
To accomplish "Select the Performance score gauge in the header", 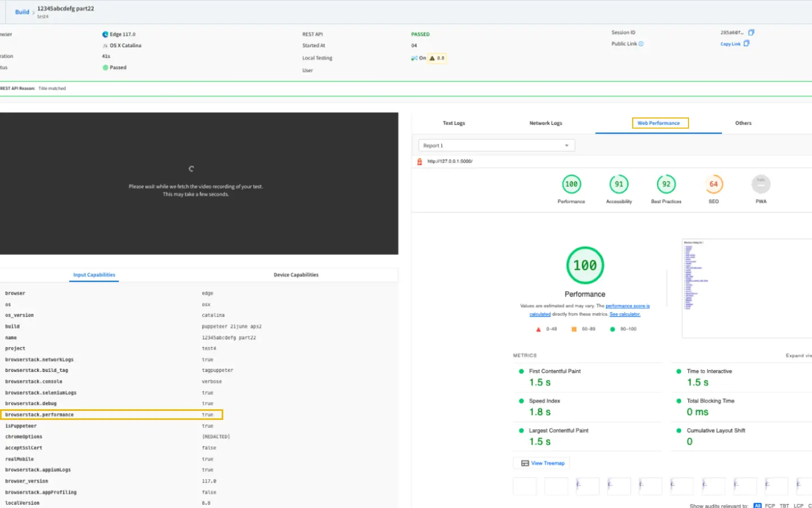I will [x=571, y=184].
